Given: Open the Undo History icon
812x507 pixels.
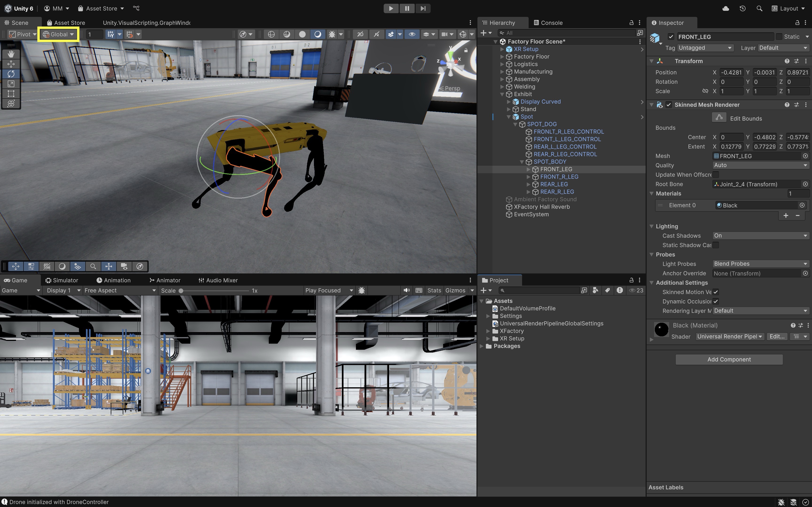Looking at the screenshot, I should point(742,8).
